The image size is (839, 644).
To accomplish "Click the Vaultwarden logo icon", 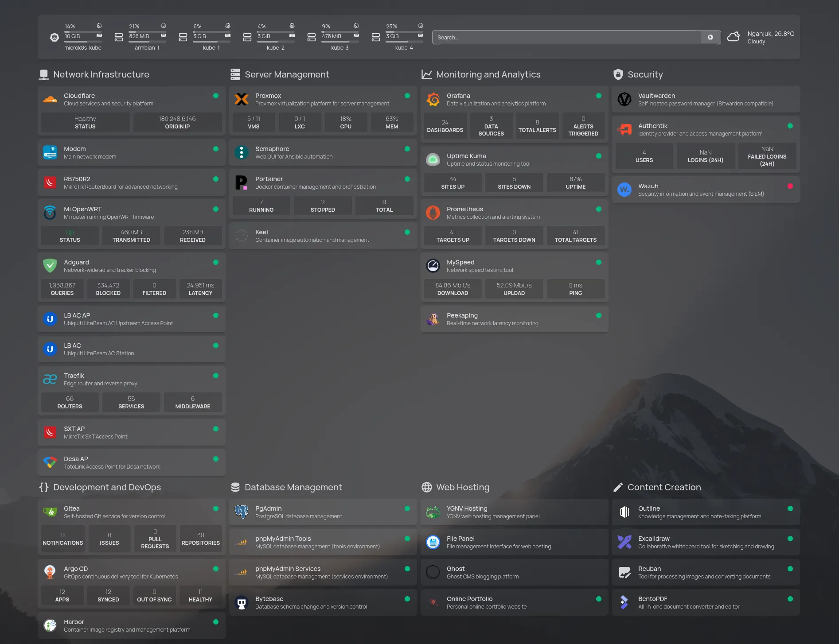I will click(624, 99).
